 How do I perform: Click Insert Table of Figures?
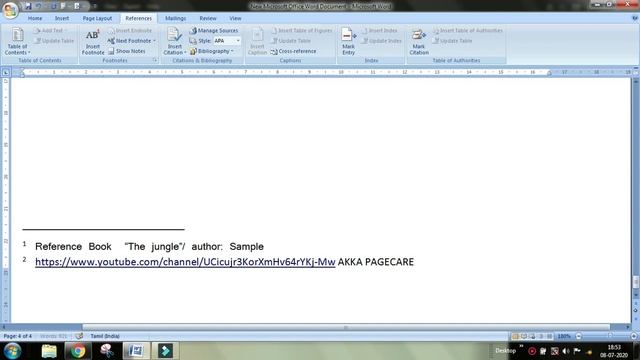302,31
